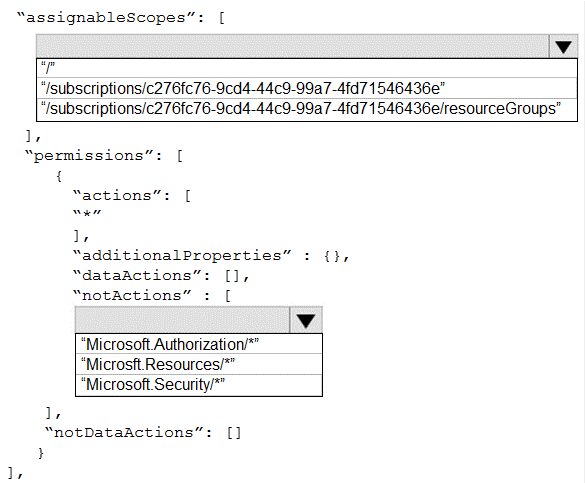The width and height of the screenshot is (585, 483).
Task: Choose Microsft.Resources/* option
Action: tap(199, 364)
